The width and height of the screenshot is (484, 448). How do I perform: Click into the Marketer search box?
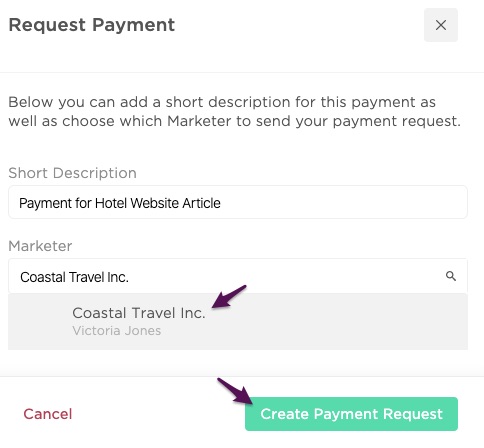pos(238,276)
